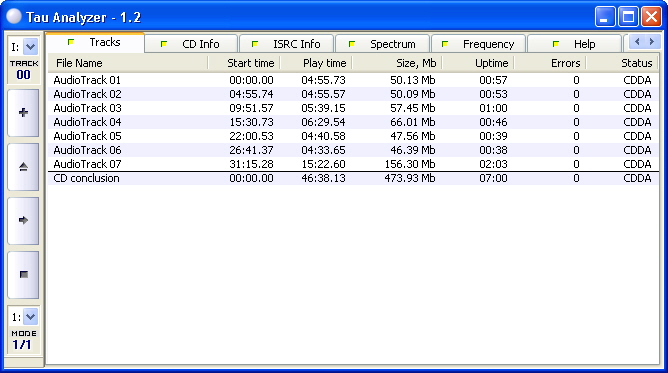Click the MODE 1/1 indicator
Viewport: 668px width, 373px height.
[23, 340]
